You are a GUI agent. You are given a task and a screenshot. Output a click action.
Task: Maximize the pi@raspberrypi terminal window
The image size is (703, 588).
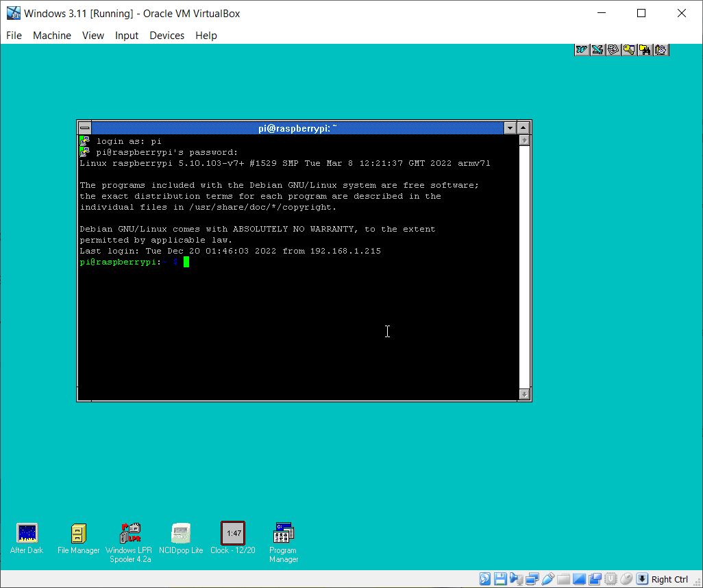(523, 128)
